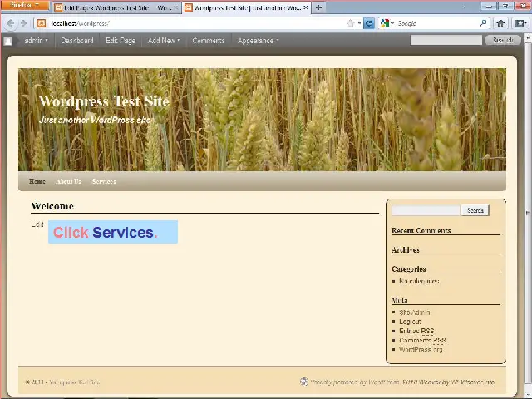This screenshot has height=399, width=532.
Task: Open the address bar history dropdown arrow
Action: pos(359,23)
